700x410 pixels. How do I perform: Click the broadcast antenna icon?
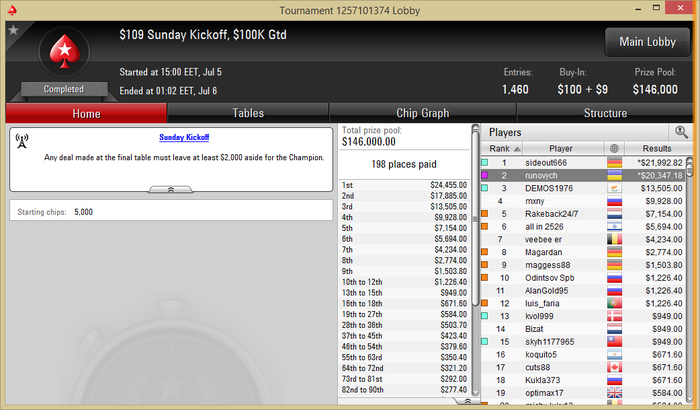21,141
